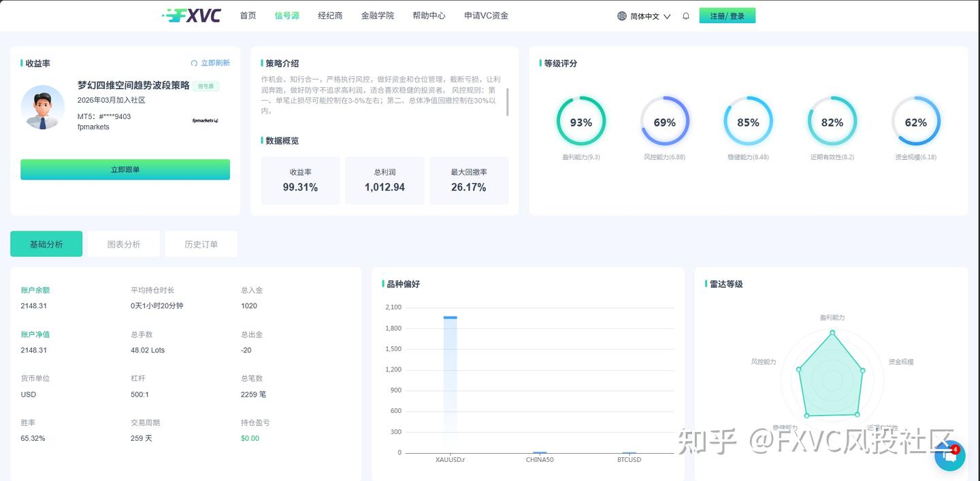This screenshot has width=980, height=481.
Task: Click the fpmarkets broker logo
Action: [x=203, y=121]
